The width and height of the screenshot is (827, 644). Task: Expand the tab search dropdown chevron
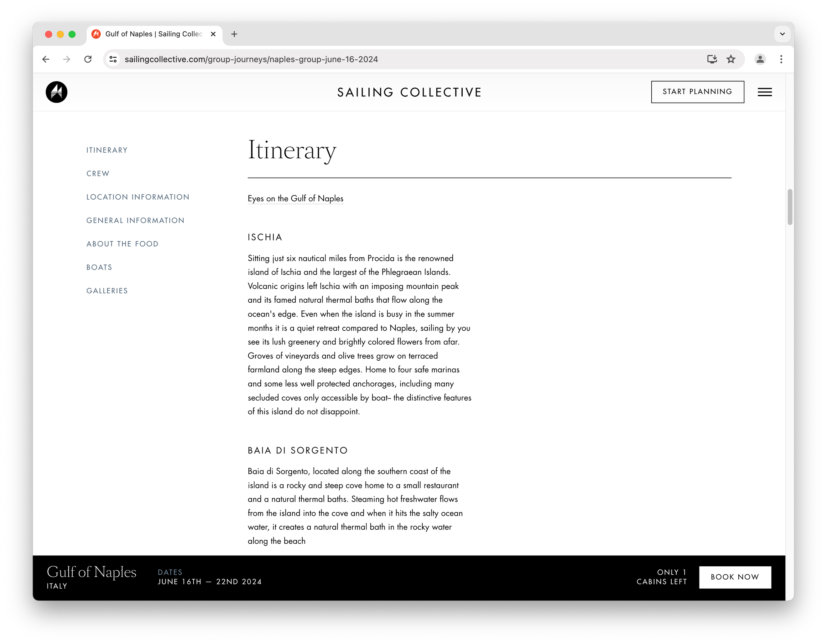(782, 34)
